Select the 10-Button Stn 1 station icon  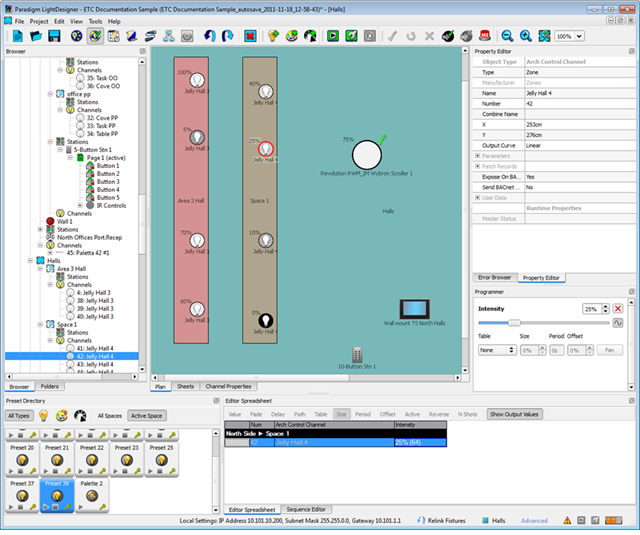tap(357, 355)
